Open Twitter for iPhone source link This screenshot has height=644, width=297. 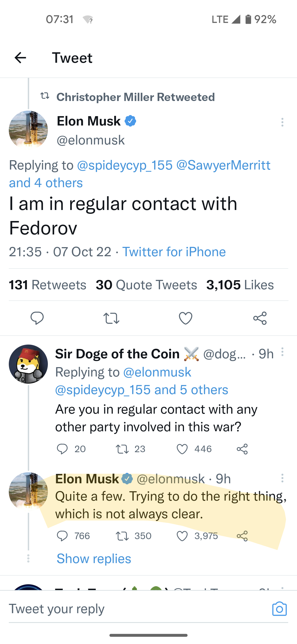pyautogui.click(x=174, y=252)
